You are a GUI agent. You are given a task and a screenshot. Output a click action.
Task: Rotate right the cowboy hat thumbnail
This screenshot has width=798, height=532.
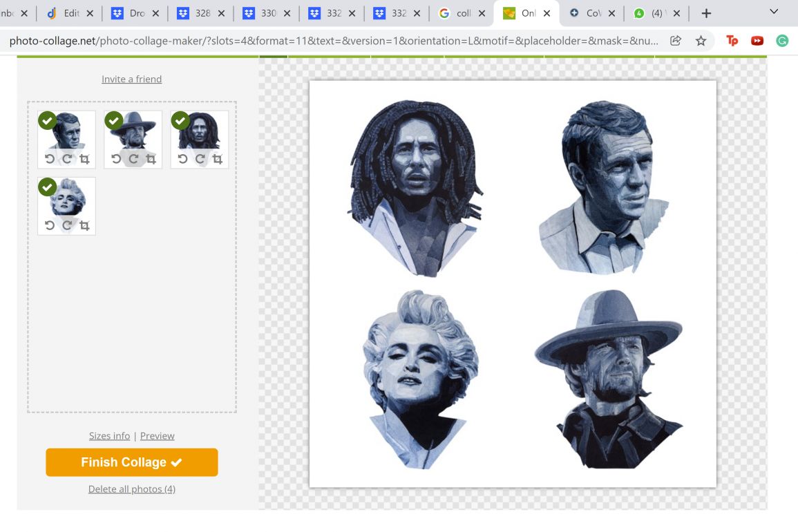133,159
